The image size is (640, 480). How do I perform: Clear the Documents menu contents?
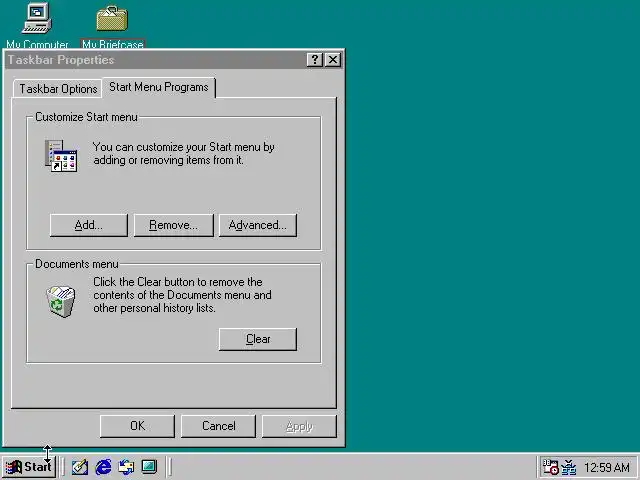[258, 339]
